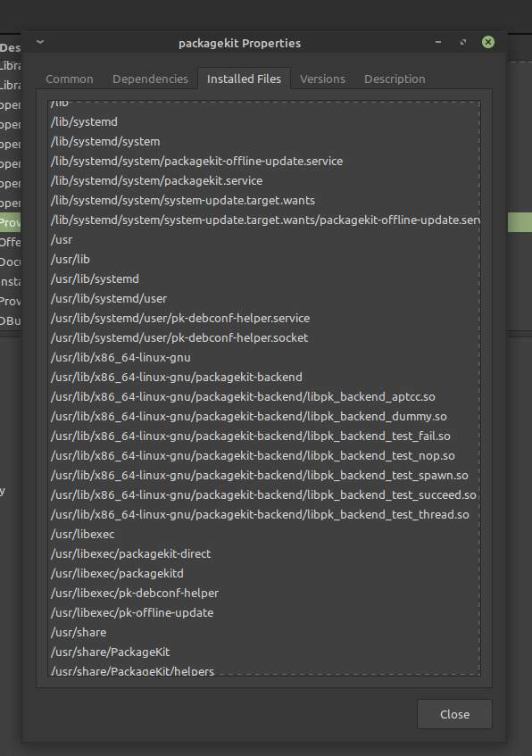
Task: Select libpk_backend_aptcc.so row
Action: pyautogui.click(x=264, y=397)
